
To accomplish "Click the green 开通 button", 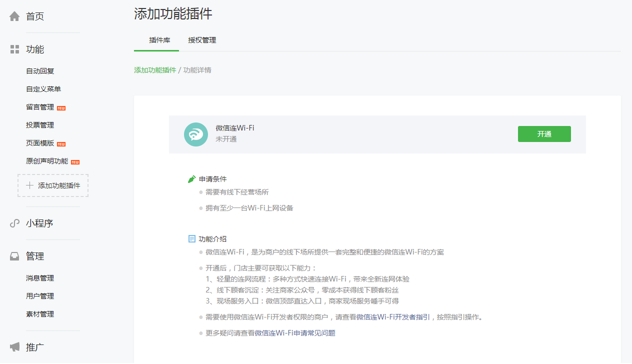I will click(544, 134).
